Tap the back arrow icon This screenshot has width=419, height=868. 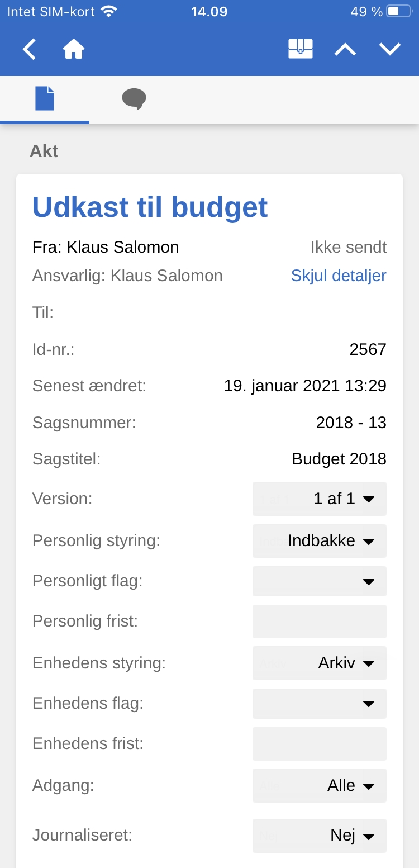click(x=29, y=49)
